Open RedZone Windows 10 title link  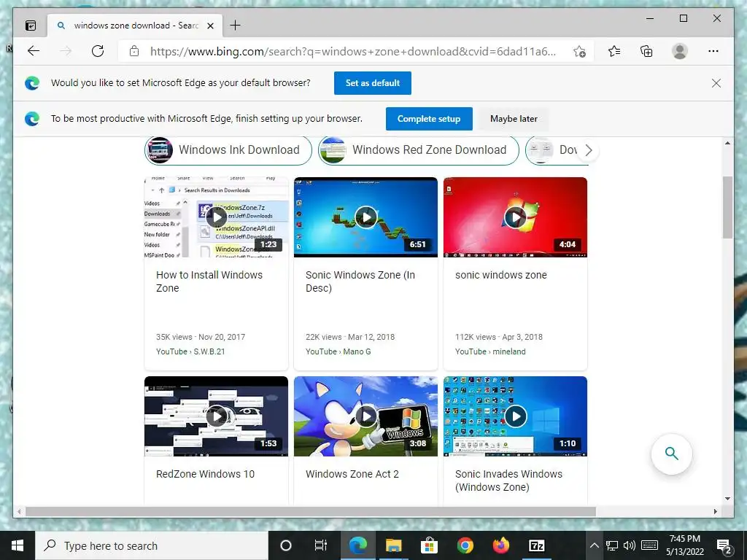pyautogui.click(x=205, y=474)
